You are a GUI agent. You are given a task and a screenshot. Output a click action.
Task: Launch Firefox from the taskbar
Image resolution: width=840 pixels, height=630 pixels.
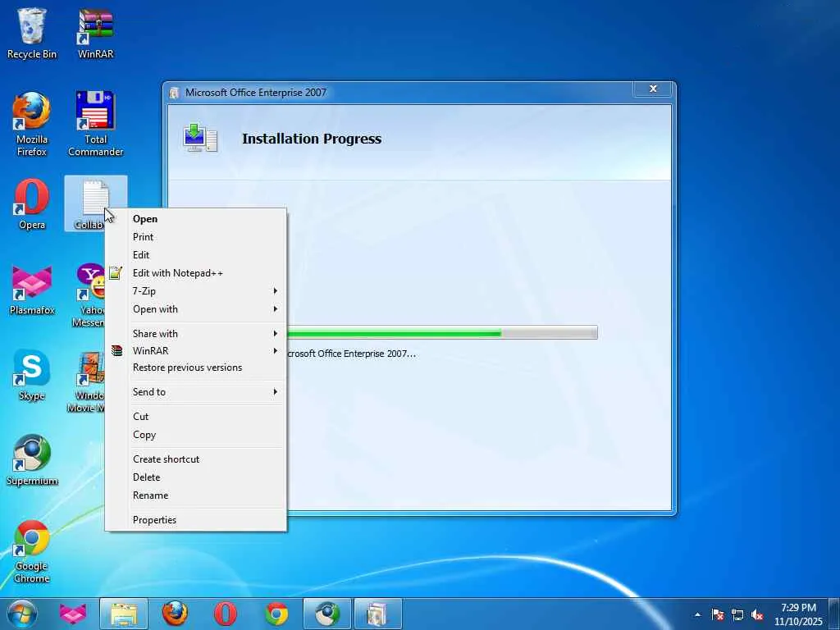coord(175,614)
